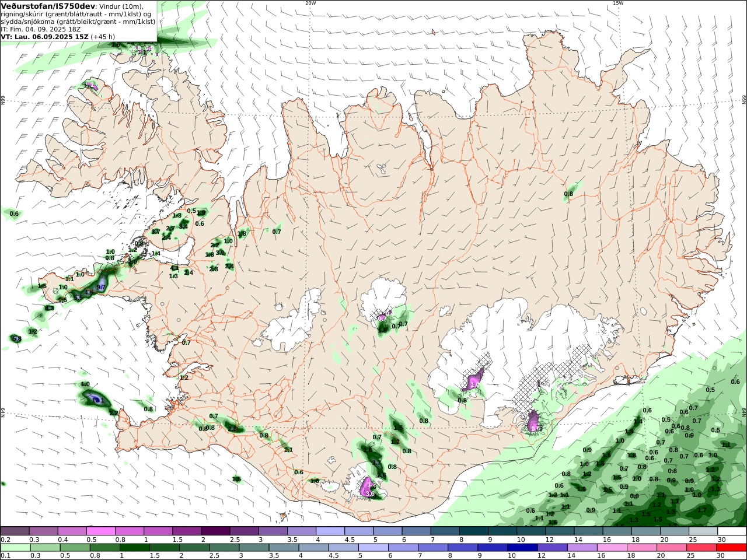Click the 15W longitude label

(617, 3)
